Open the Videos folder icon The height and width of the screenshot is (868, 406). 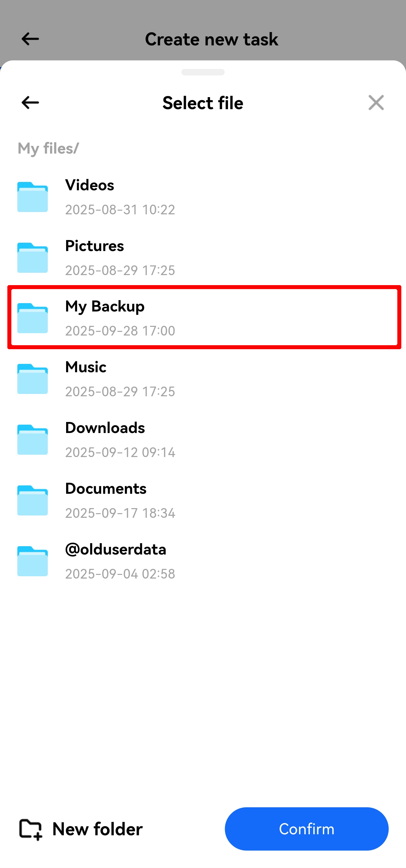click(x=33, y=197)
